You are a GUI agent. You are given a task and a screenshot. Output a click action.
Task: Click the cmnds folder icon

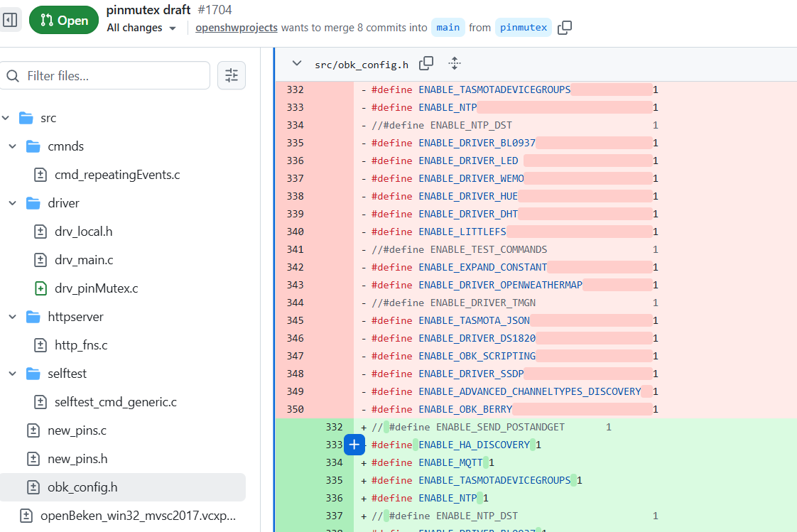coord(33,146)
